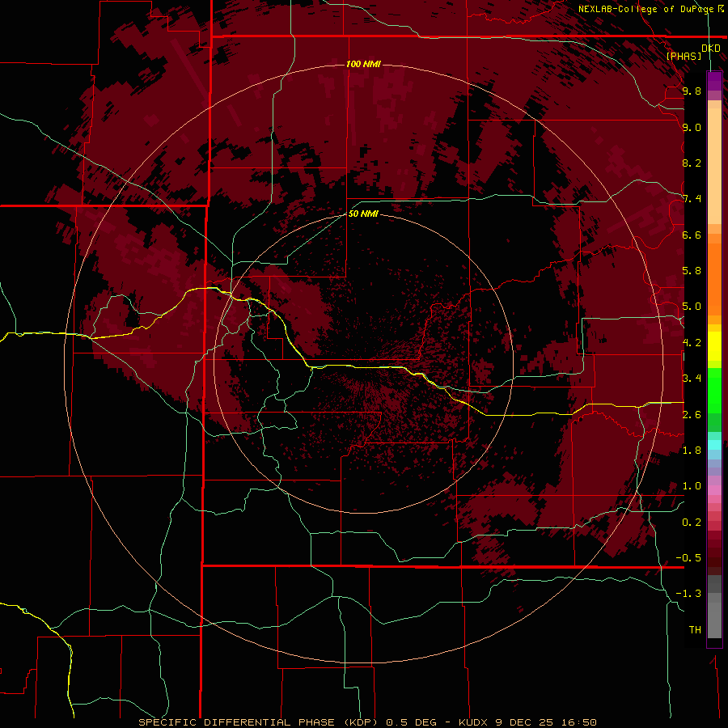The width and height of the screenshot is (728, 728).
Task: Click the 9.0 scale value
Action: point(692,127)
